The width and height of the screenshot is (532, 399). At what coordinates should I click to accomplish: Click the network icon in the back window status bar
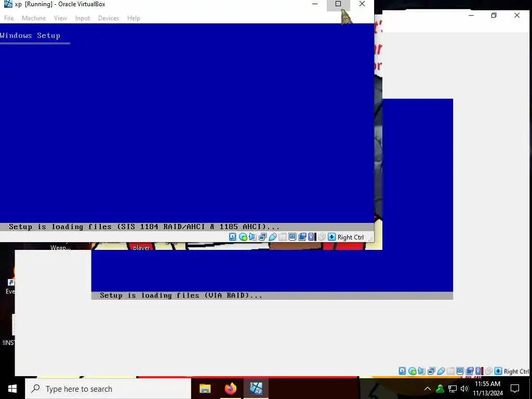click(431, 371)
